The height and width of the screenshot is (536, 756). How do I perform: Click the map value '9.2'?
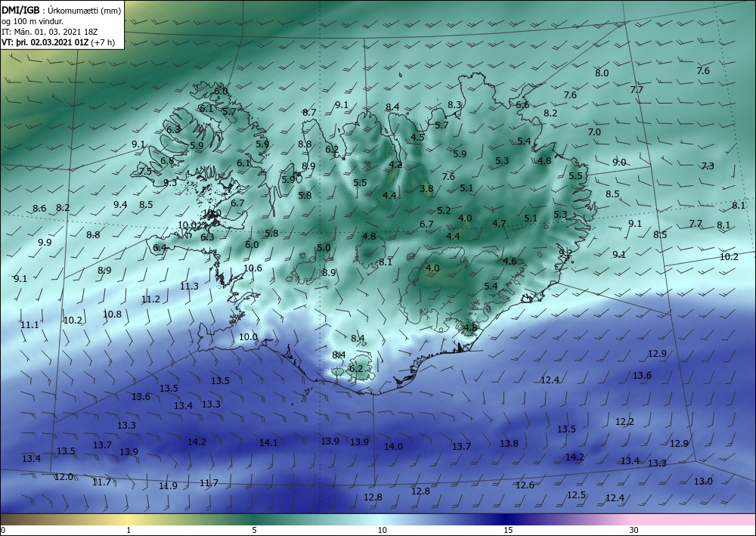(x=565, y=253)
